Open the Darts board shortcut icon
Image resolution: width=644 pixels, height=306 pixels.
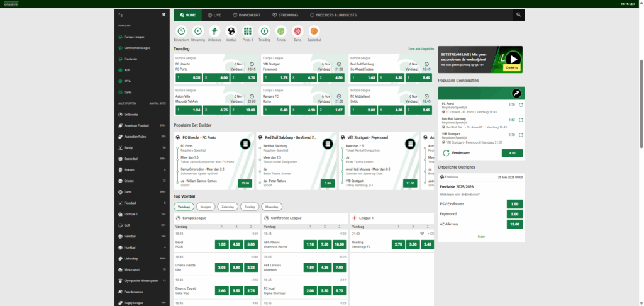297,31
